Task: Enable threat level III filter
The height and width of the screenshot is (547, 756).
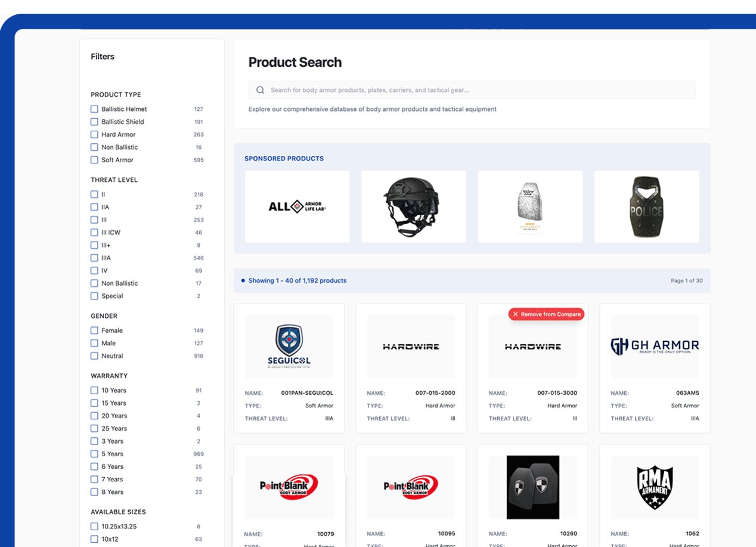Action: 94,220
